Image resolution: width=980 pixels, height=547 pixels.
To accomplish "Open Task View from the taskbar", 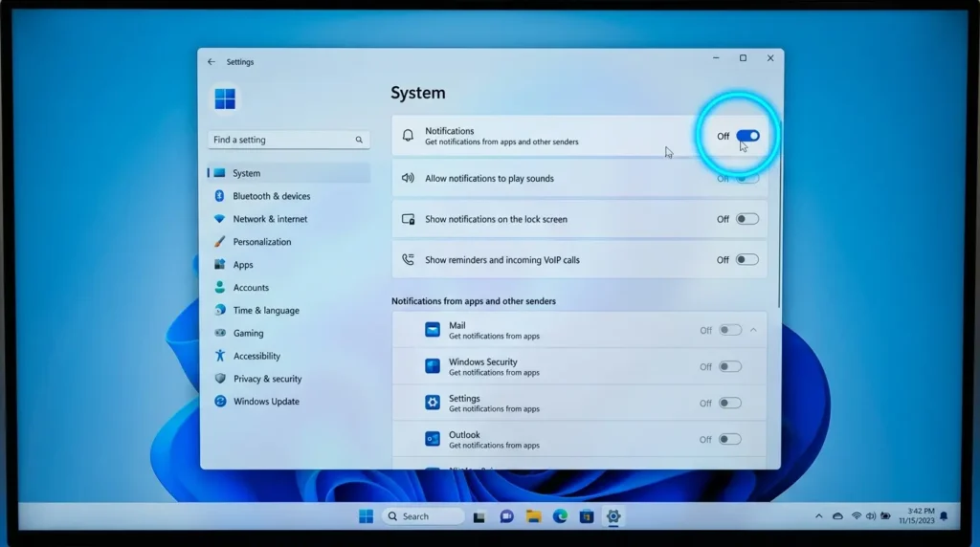I will (x=479, y=517).
